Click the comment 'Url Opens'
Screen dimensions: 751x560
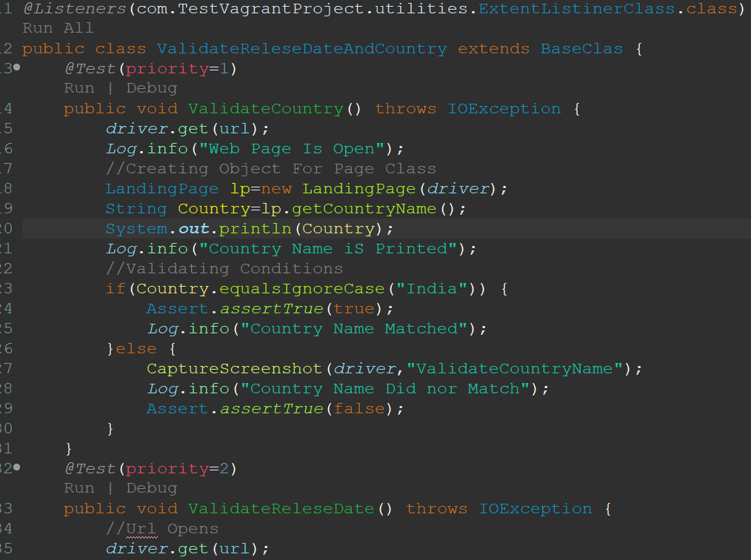point(162,529)
